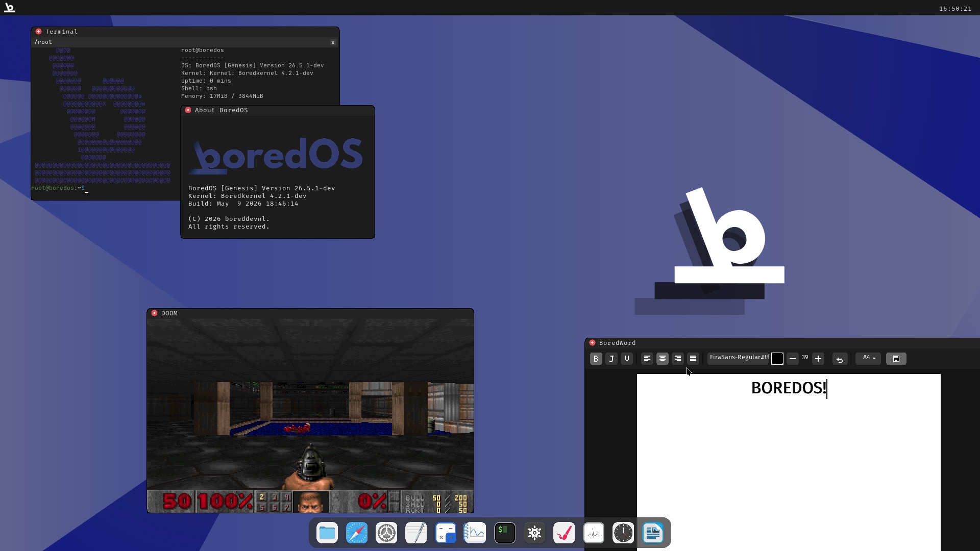
Task: Toggle underline formatting in BoredWord
Action: click(x=626, y=359)
